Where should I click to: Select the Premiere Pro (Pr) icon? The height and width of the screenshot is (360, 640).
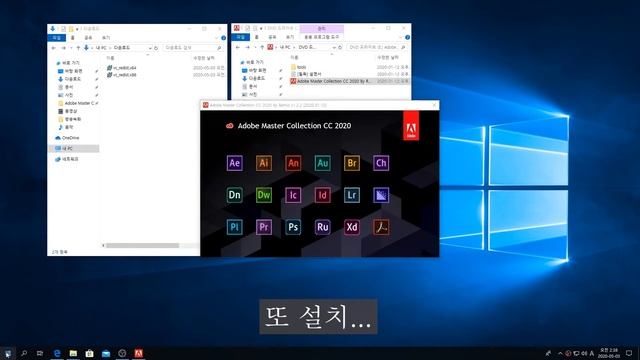pyautogui.click(x=264, y=227)
